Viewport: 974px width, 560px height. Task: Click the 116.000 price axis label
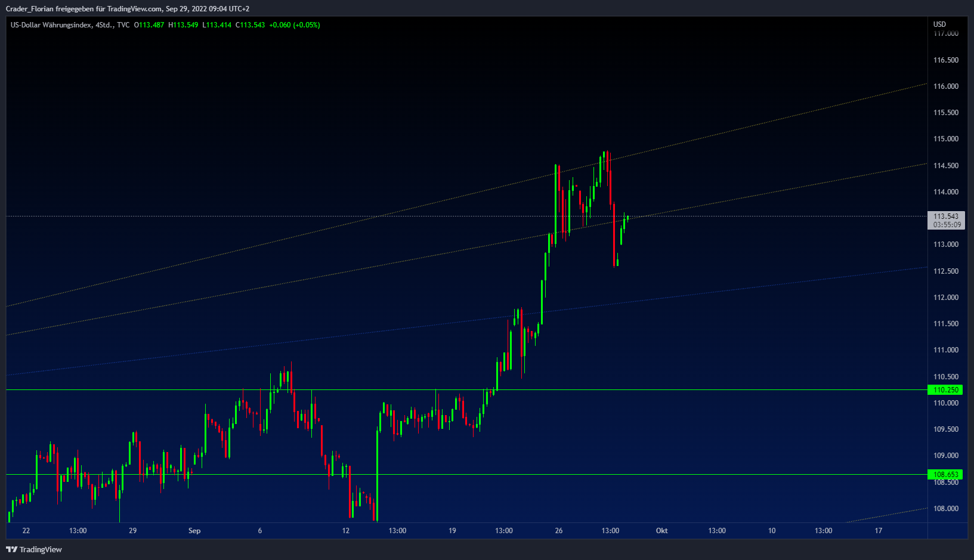click(946, 86)
